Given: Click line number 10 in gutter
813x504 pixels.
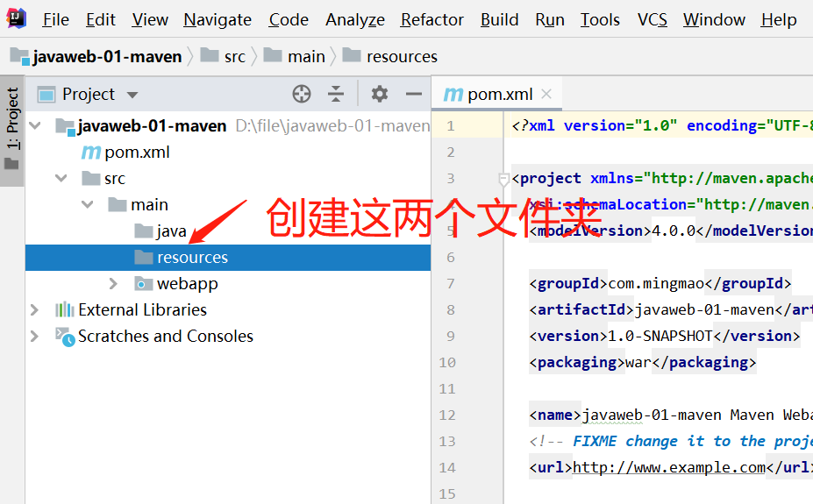Looking at the screenshot, I should tap(447, 362).
